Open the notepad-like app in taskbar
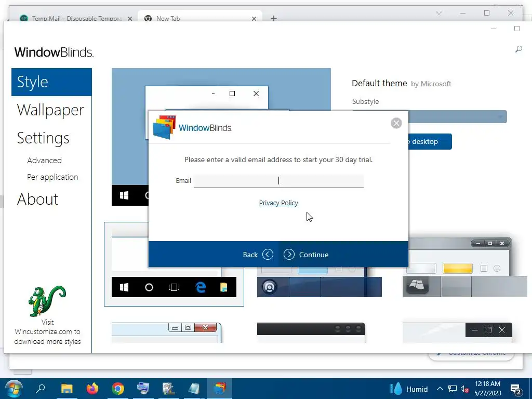This screenshot has width=532, height=399. click(x=194, y=389)
